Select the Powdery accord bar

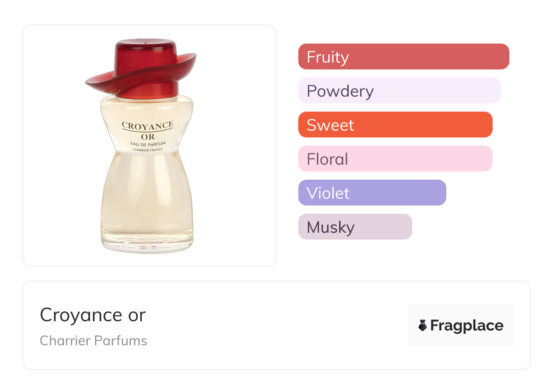point(399,91)
